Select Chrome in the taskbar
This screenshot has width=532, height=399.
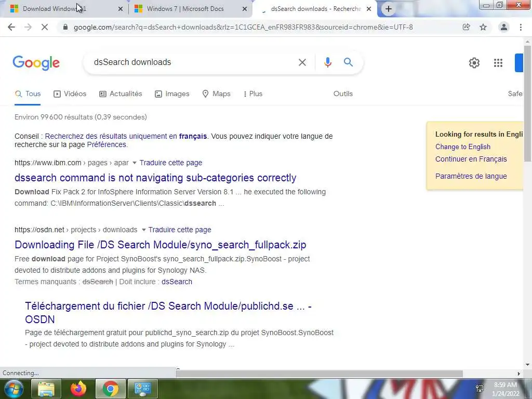(x=110, y=389)
